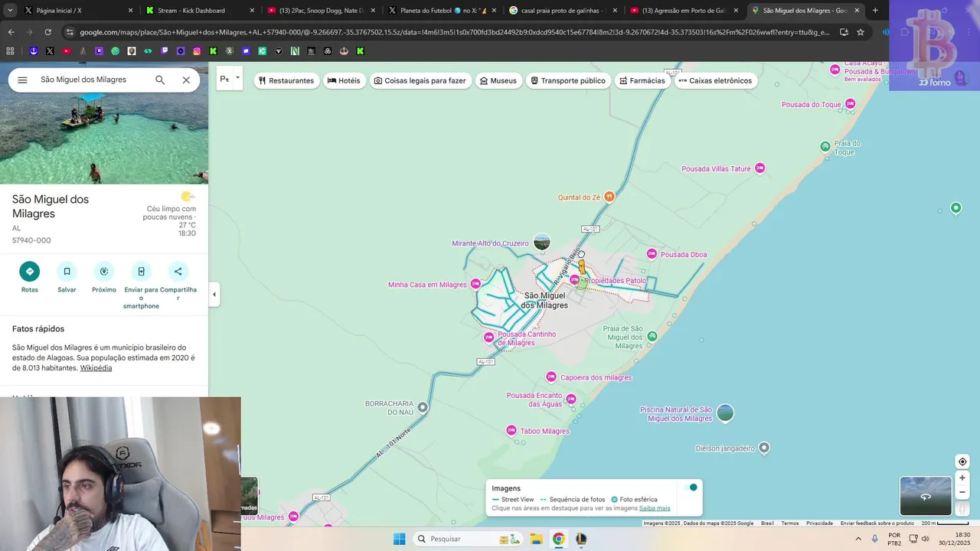Click the Rotas directions button
The image size is (980, 551).
click(30, 271)
